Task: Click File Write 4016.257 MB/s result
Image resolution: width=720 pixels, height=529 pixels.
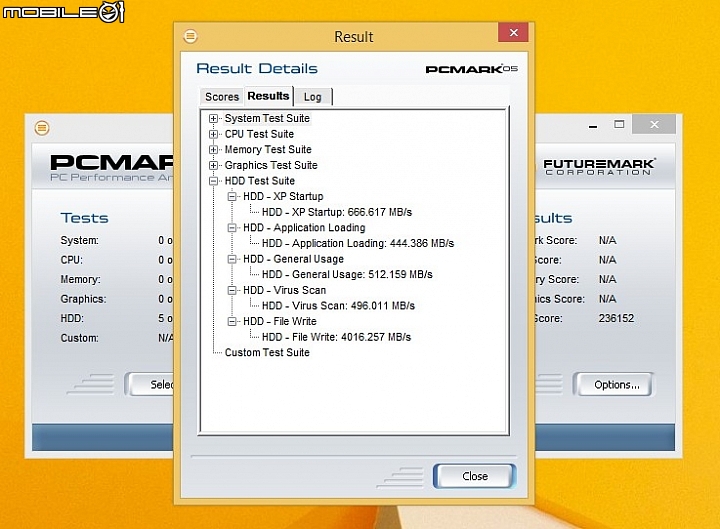Action: 336,337
